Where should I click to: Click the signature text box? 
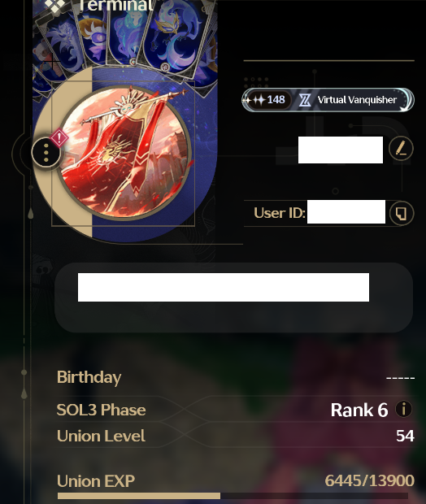click(x=234, y=298)
